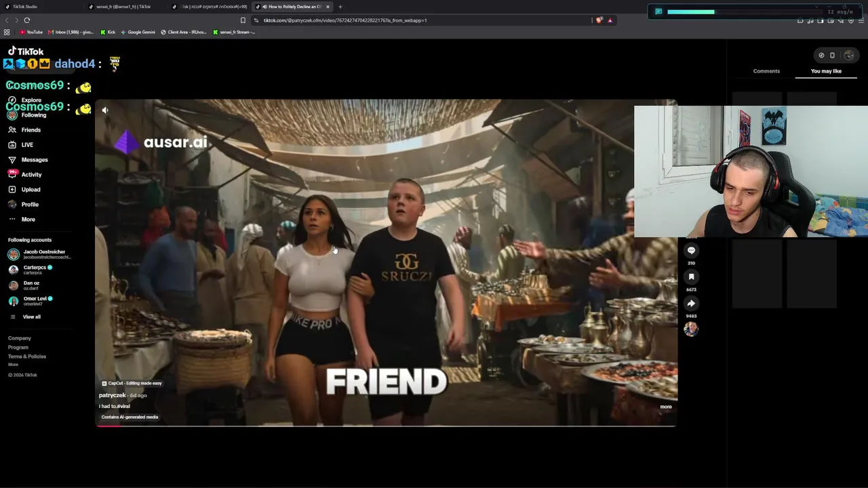The image size is (868, 488).
Task: Mute the video with the speaker icon
Action: [105, 110]
